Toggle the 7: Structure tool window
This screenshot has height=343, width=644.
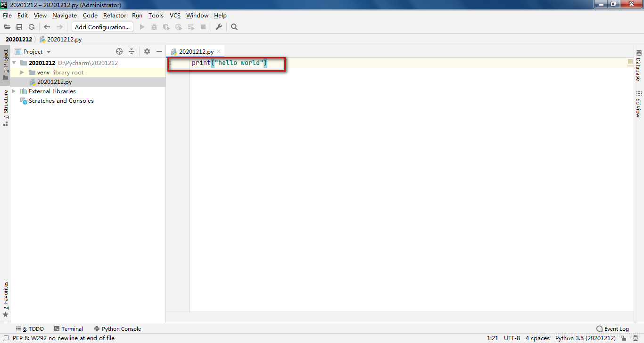(5, 108)
